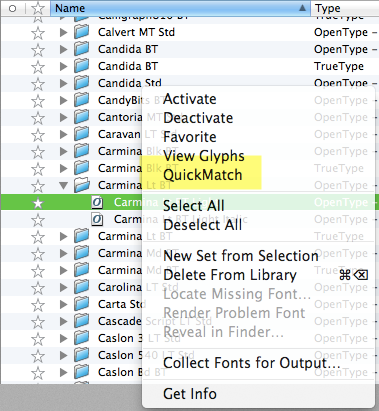Click the Light Italic font file icon
This screenshot has width=379, height=411.
(97, 219)
